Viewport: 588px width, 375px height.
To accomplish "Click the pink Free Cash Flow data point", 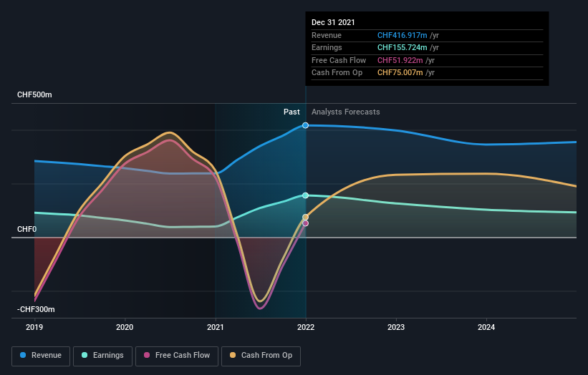I will coord(306,224).
